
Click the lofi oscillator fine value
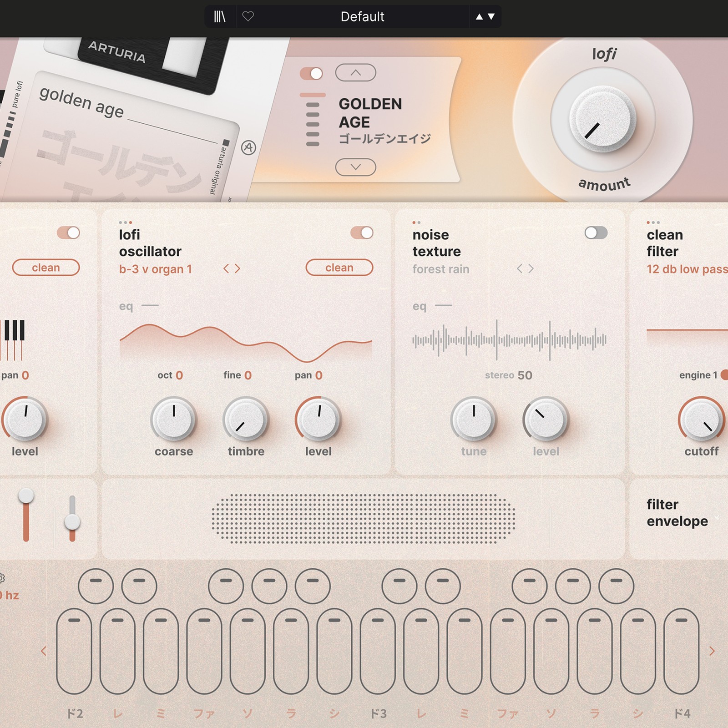(248, 375)
